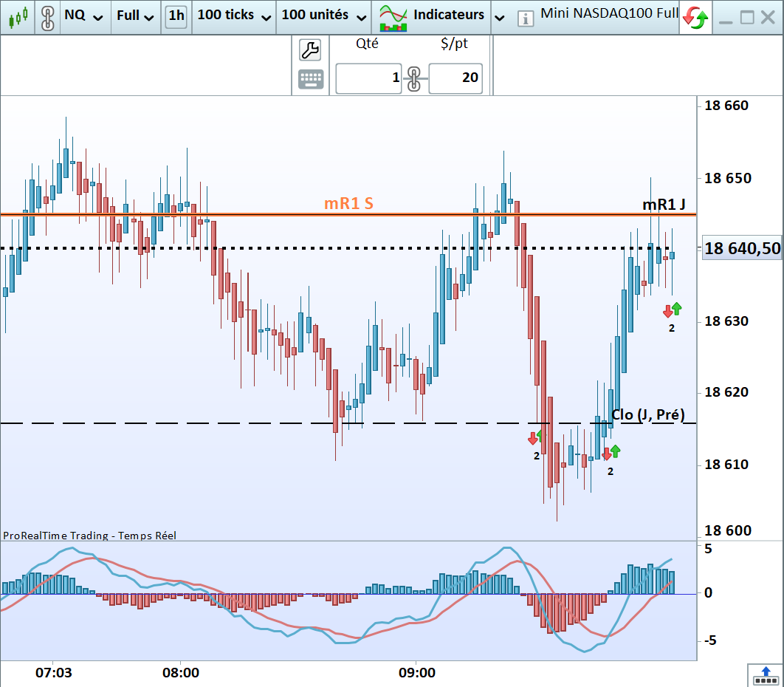
Task: Open the 100 ticks timeframe dropdown
Action: click(234, 16)
